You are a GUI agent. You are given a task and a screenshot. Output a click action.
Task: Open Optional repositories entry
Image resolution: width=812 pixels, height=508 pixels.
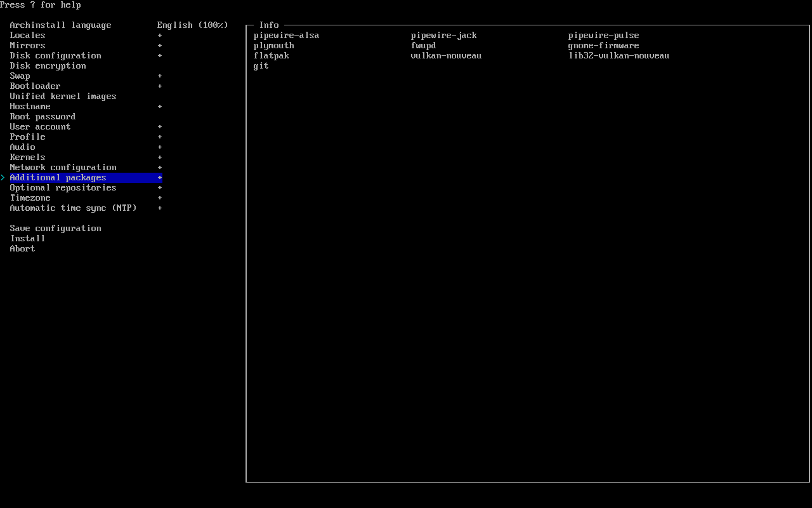[63, 188]
